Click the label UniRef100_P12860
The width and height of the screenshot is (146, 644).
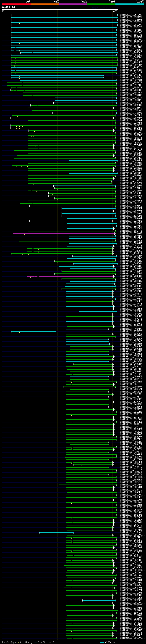pos(131,108)
